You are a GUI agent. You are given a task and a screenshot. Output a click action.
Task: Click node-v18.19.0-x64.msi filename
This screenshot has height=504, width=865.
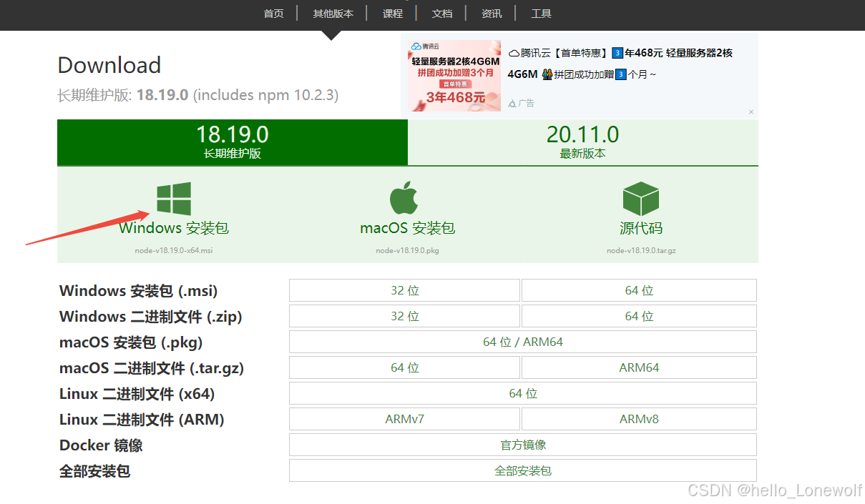[x=174, y=251]
